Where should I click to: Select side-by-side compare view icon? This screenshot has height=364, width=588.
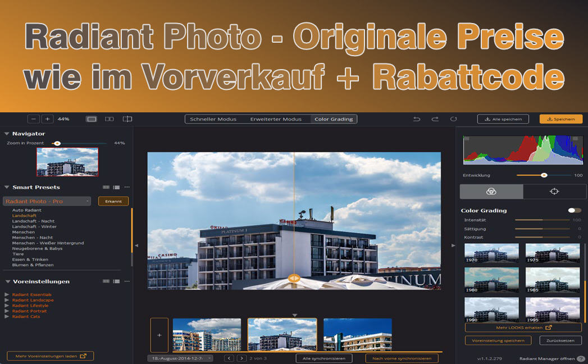click(x=109, y=119)
